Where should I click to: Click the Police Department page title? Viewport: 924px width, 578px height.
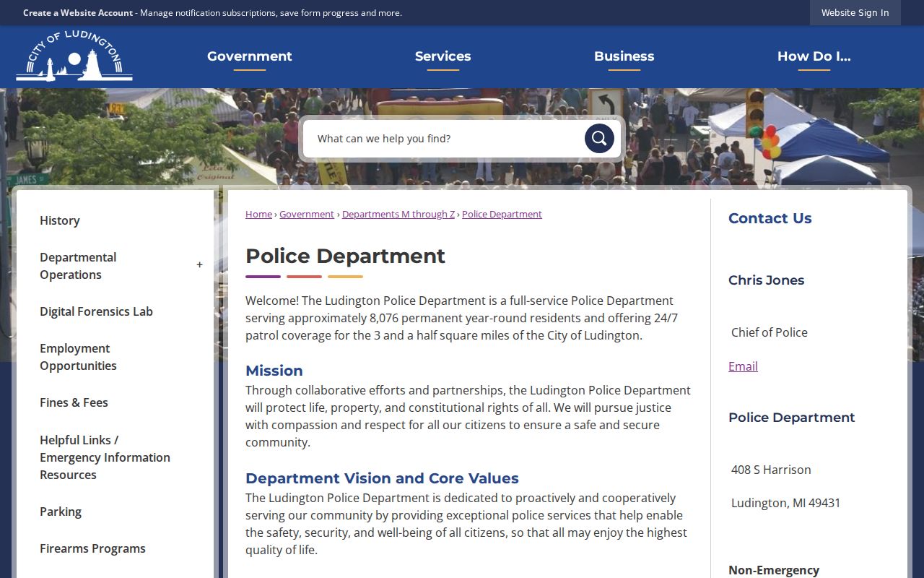coord(345,256)
